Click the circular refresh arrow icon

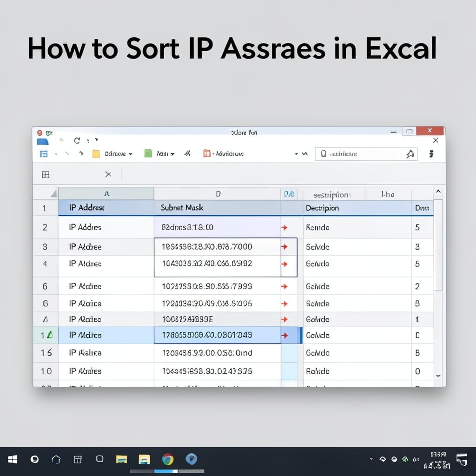(x=77, y=140)
